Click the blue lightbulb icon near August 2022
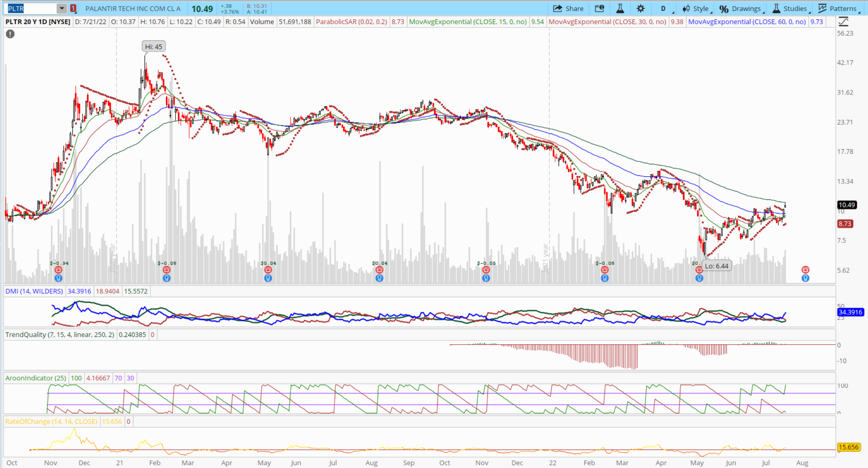This screenshot has height=468, width=868. coord(805,278)
